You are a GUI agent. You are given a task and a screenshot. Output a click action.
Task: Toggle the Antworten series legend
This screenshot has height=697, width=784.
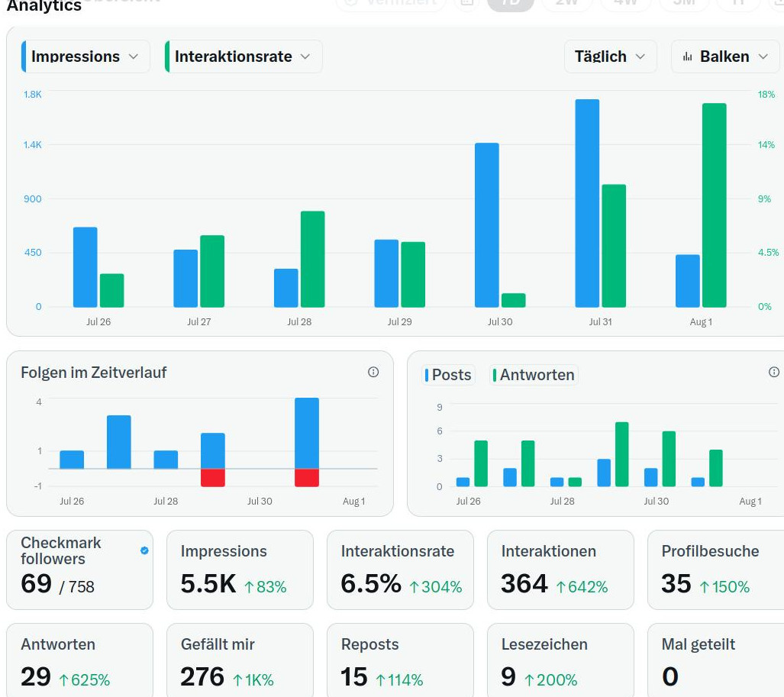[x=534, y=375]
